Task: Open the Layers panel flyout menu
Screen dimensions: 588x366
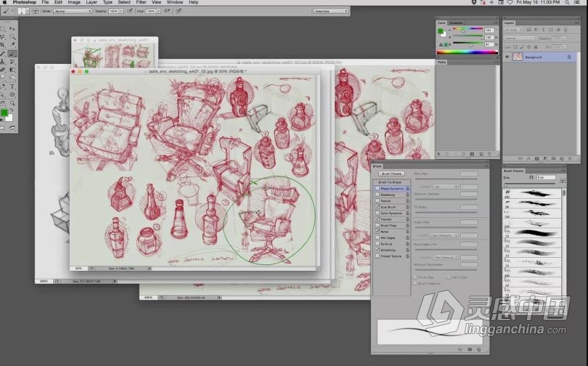Action: point(577,23)
